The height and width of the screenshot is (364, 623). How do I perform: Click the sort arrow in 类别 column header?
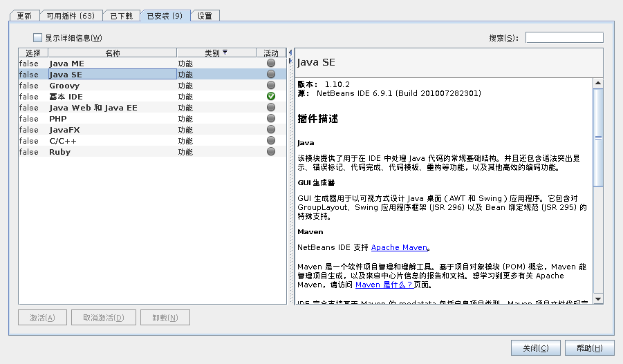(225, 52)
